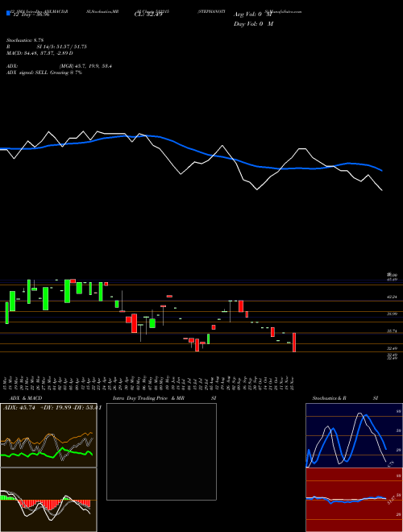This screenshot has width=403, height=532.
Task: Select the '12 Day = 36.96' legend text
Action: pyautogui.click(x=31, y=15)
